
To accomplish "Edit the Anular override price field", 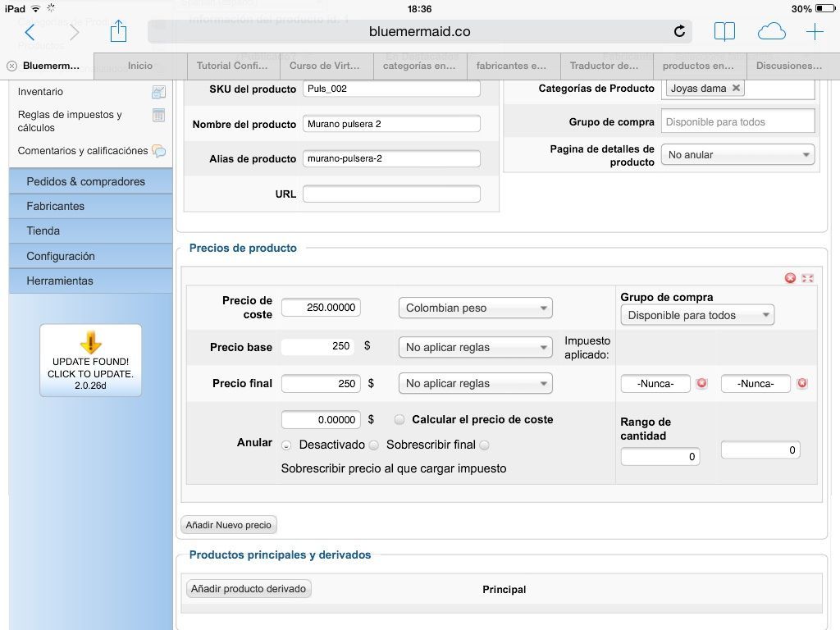I will pyautogui.click(x=321, y=420).
